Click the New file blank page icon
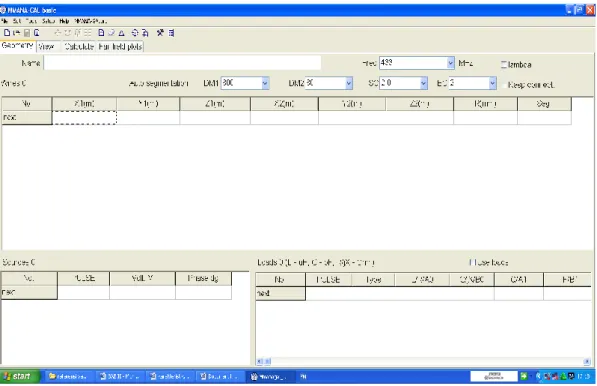597x386 pixels. pos(7,33)
